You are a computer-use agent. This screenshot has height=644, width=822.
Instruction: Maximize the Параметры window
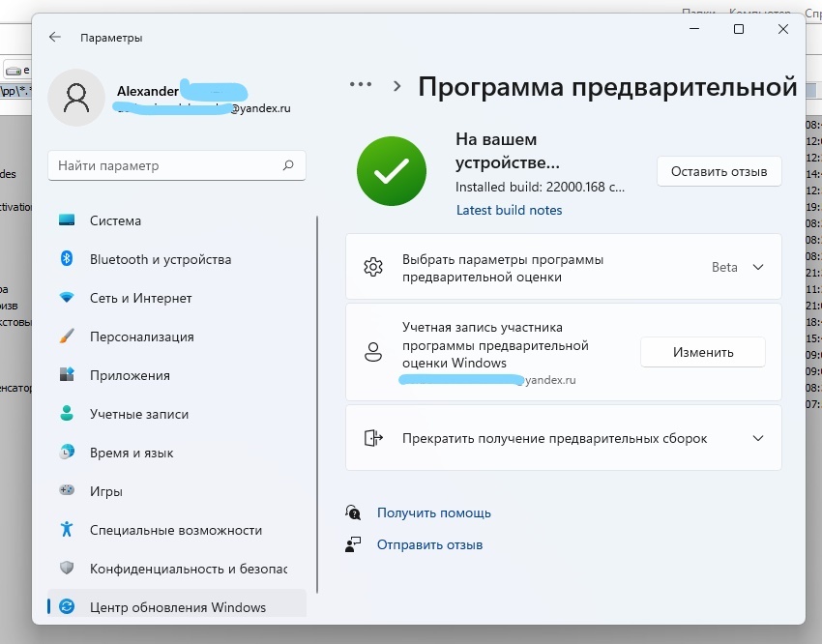[739, 29]
